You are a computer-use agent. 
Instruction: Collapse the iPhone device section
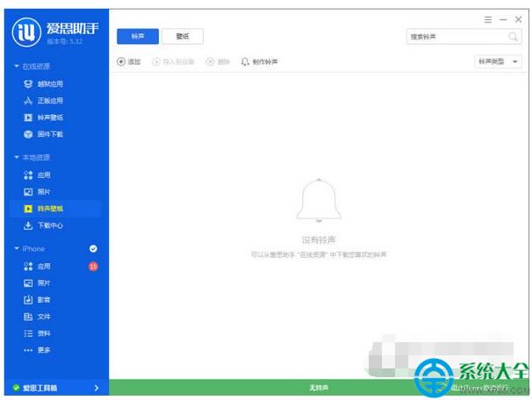[x=17, y=249]
